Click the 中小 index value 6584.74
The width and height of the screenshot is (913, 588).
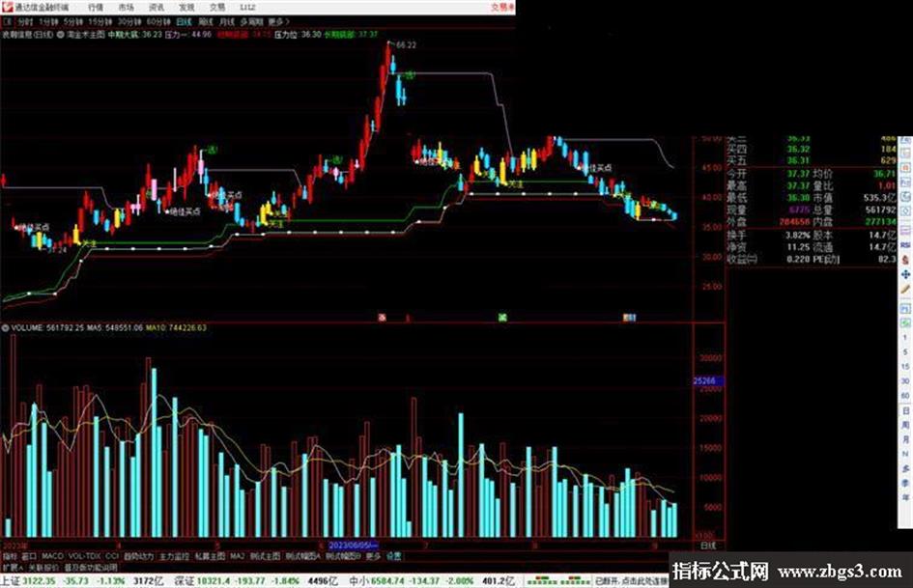[x=388, y=581]
